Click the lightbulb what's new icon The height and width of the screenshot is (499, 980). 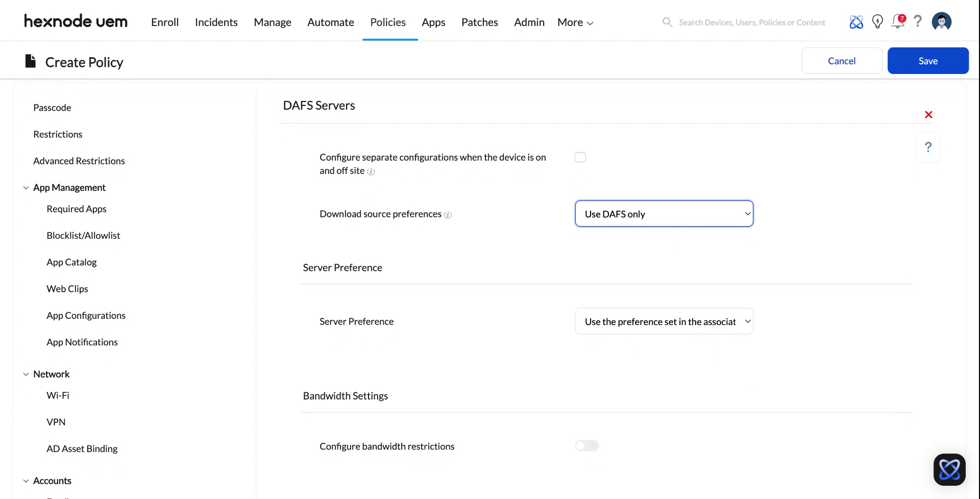(x=877, y=21)
